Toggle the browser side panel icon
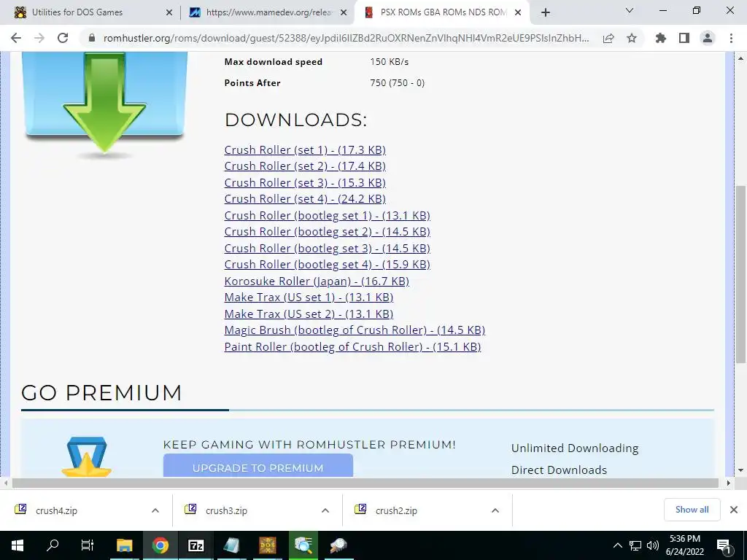The image size is (747, 560). pyautogui.click(x=684, y=38)
